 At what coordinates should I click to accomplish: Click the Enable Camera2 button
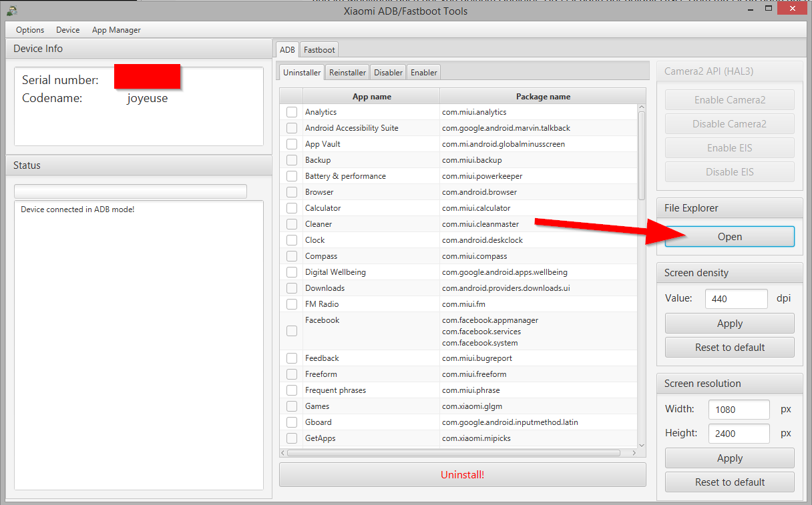(730, 100)
